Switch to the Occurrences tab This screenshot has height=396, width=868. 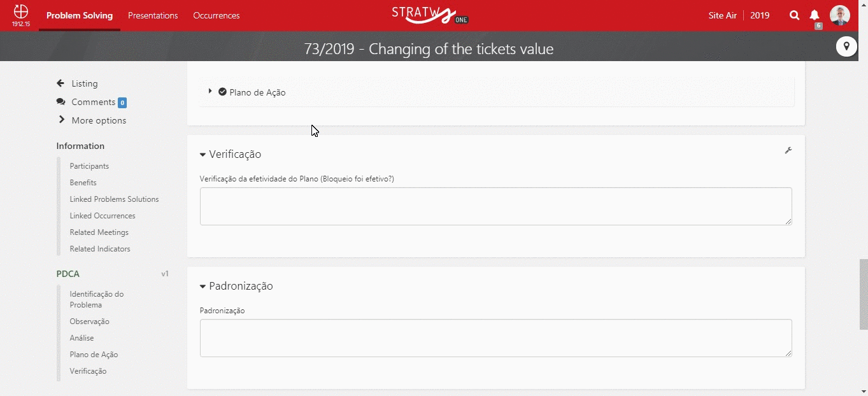(217, 15)
